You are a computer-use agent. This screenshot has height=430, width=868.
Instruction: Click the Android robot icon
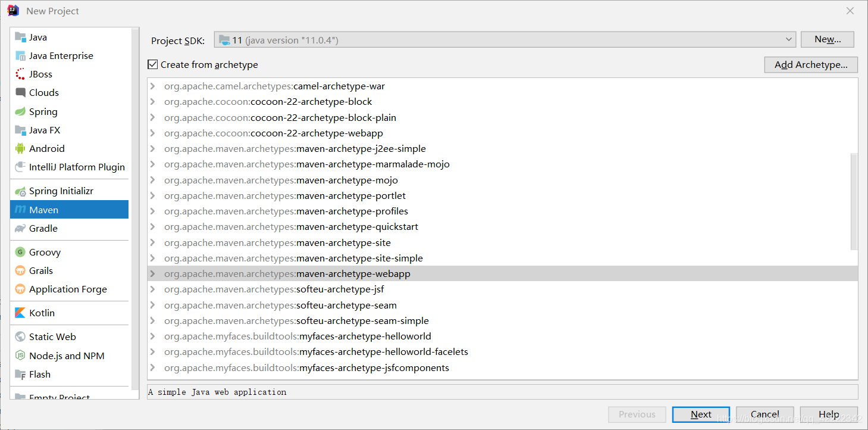20,148
